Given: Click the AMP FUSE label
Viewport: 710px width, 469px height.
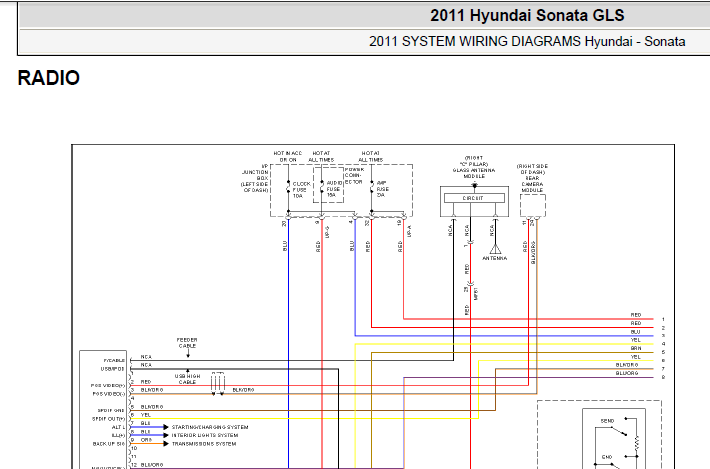Looking at the screenshot, I should pyautogui.click(x=382, y=189).
